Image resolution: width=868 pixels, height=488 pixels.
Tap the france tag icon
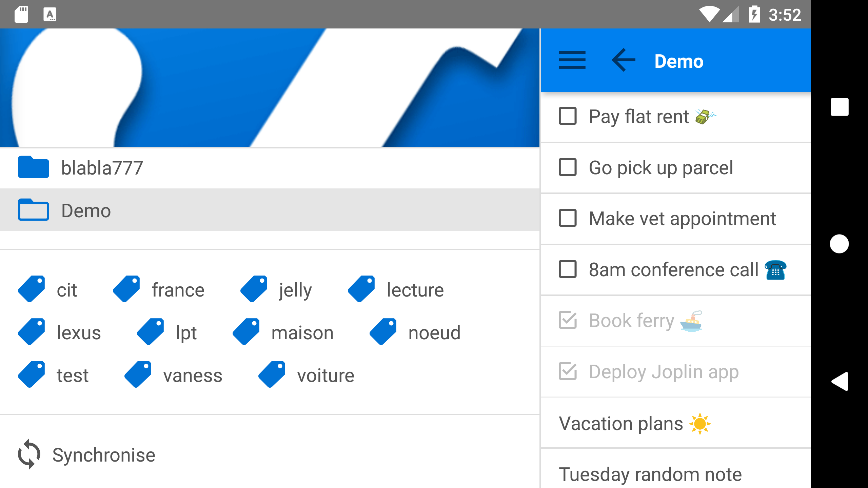[x=126, y=289]
